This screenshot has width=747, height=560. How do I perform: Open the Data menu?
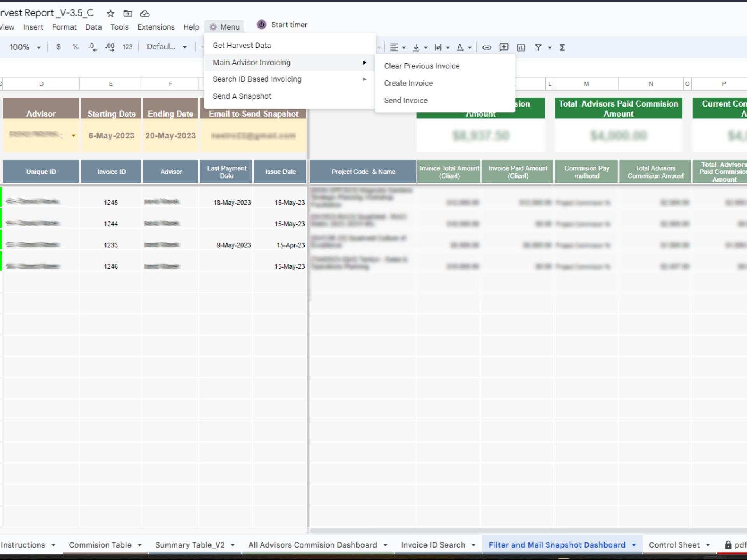tap(93, 27)
